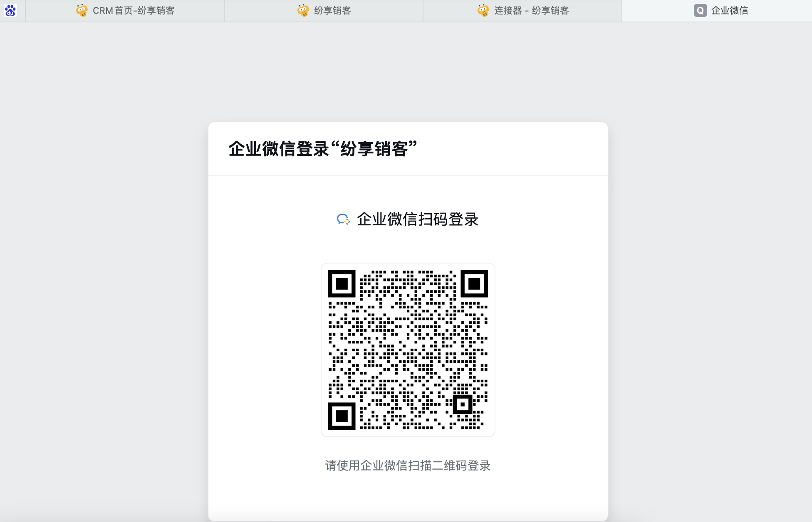Switch to the 连接器 - 纷享销客 tab
This screenshot has width=812, height=522.
(x=522, y=10)
